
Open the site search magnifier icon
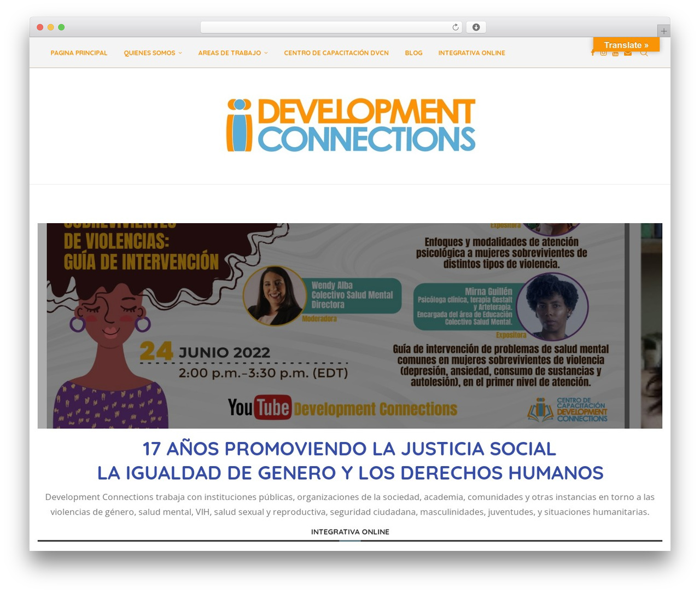click(644, 53)
